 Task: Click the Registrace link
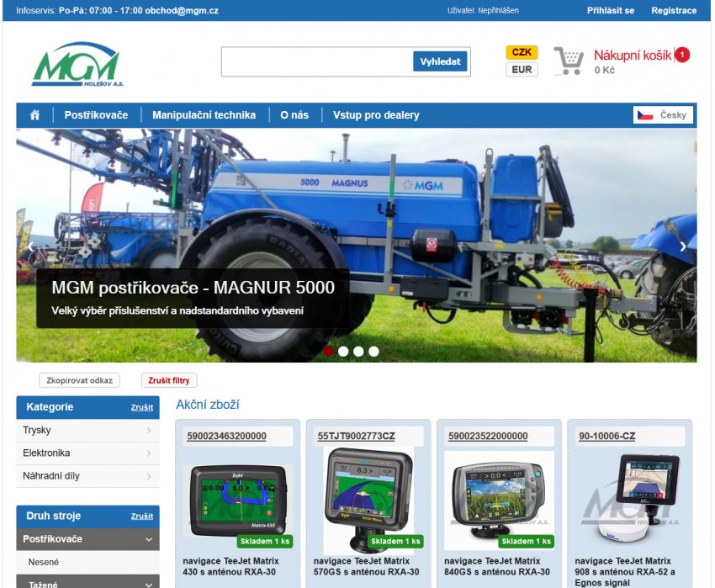[674, 10]
